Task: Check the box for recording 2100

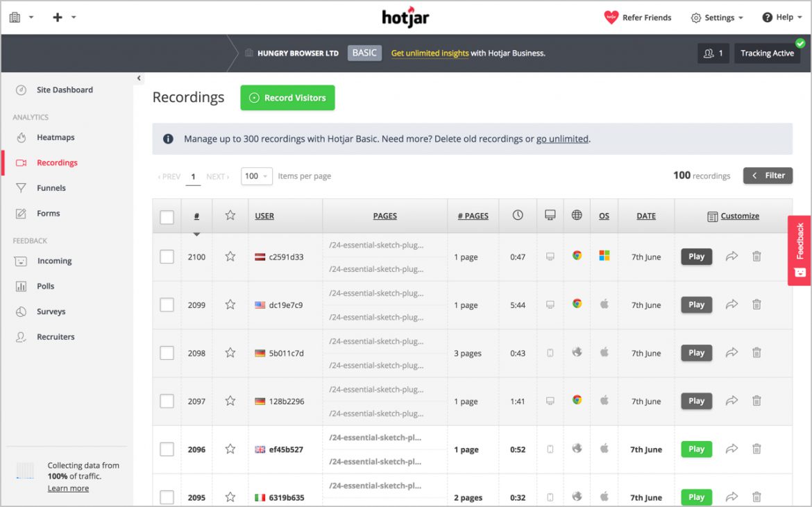Action: (167, 257)
